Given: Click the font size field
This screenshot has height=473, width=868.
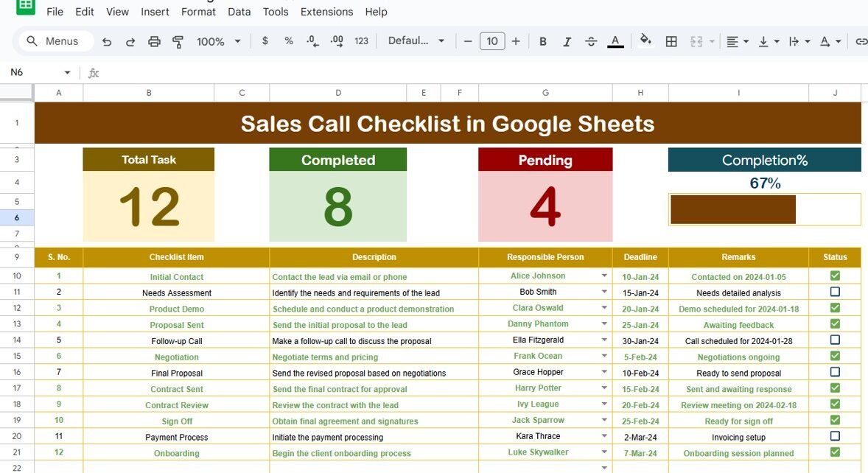Looking at the screenshot, I should pos(492,41).
